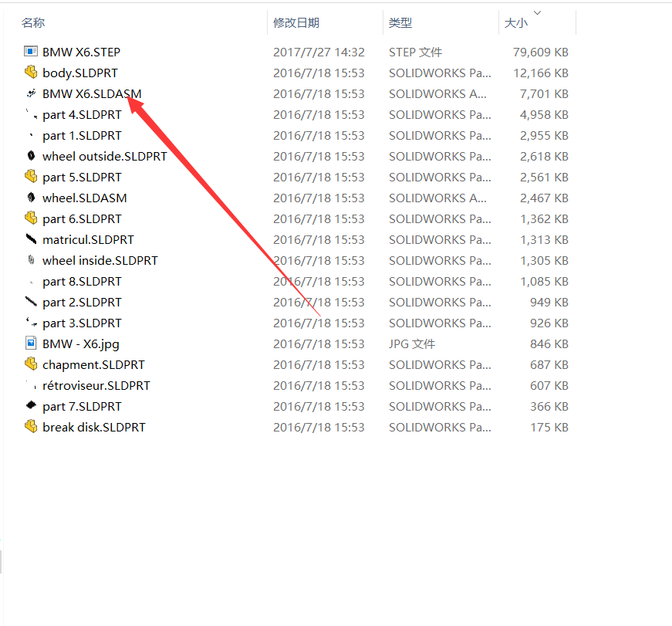Select file name chapment.SLDPRT

[x=93, y=365]
